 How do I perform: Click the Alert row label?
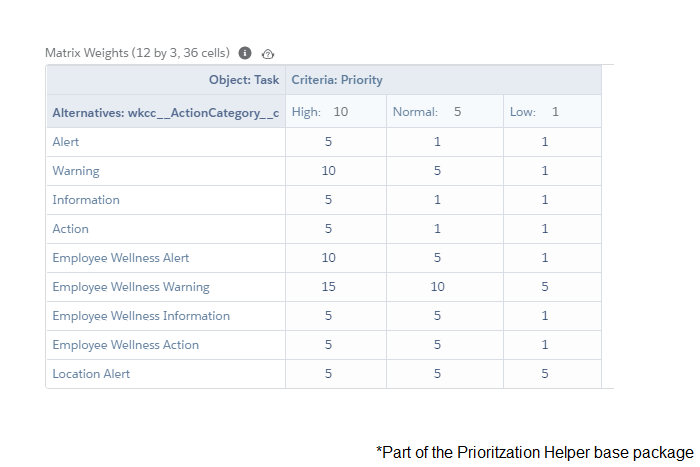point(66,142)
